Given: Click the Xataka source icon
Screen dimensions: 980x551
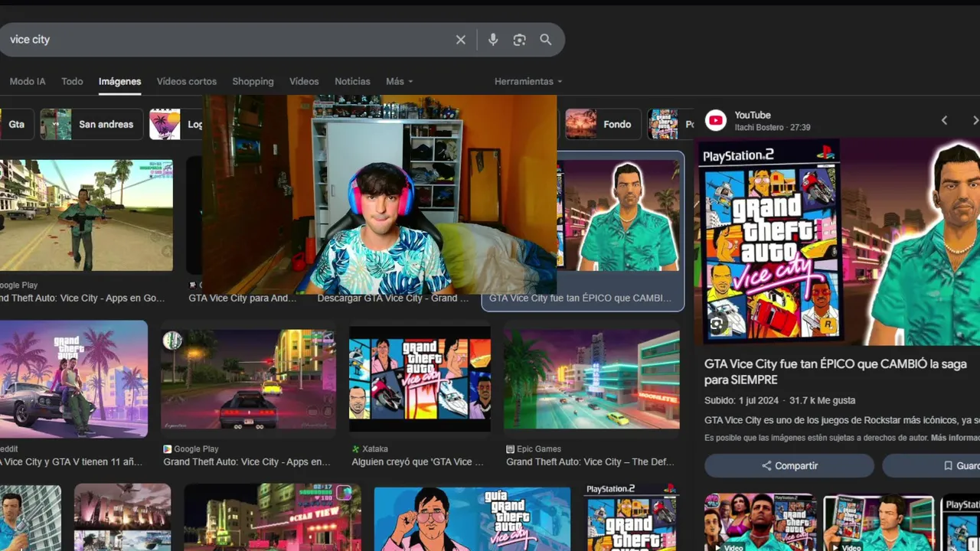Looking at the screenshot, I should tap(355, 449).
